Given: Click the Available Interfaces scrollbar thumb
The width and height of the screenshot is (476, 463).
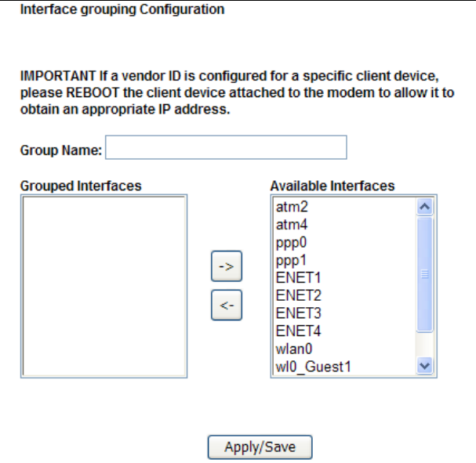Looking at the screenshot, I should click(425, 273).
